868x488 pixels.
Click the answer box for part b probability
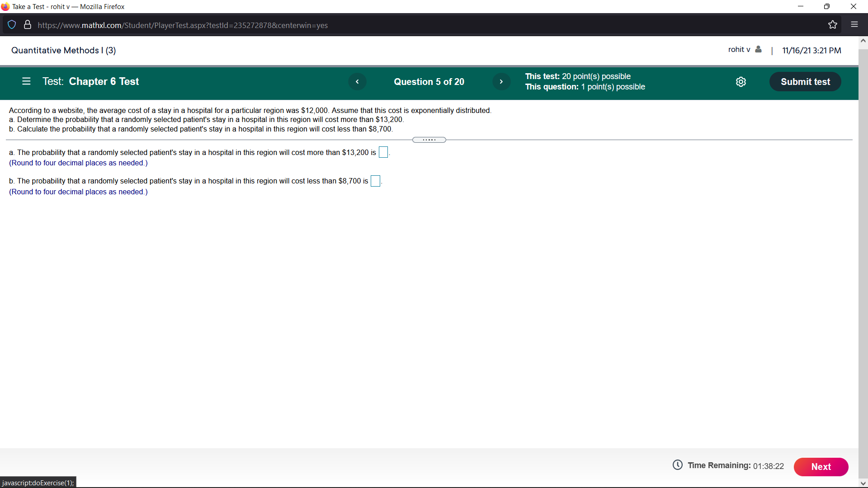point(375,181)
